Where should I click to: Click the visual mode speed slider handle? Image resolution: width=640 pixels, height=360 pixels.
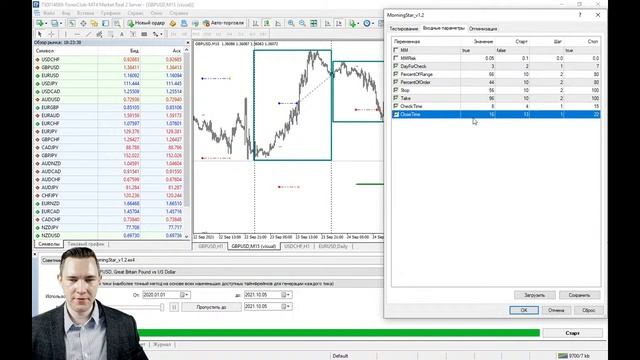(162, 307)
